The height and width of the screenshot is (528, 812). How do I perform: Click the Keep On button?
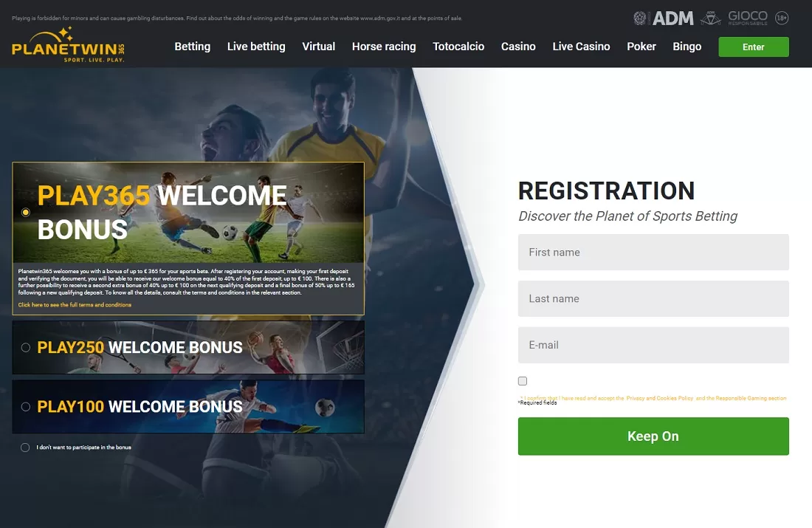653,436
